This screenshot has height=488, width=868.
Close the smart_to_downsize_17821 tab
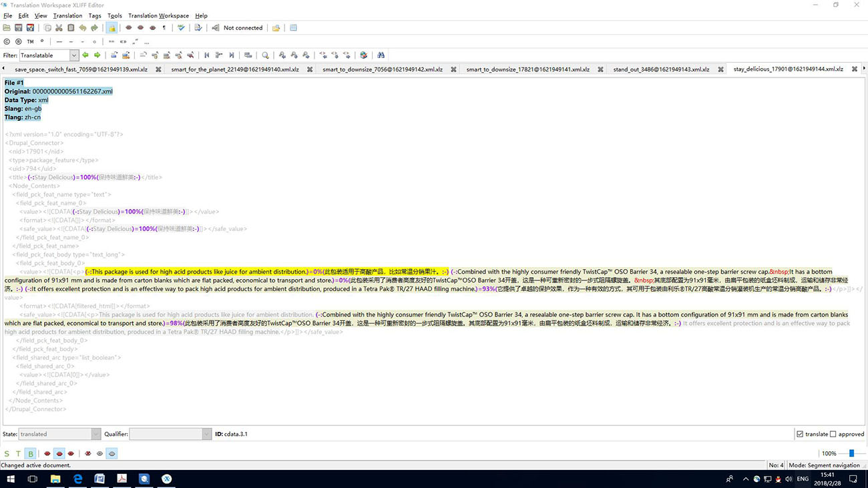click(x=600, y=69)
